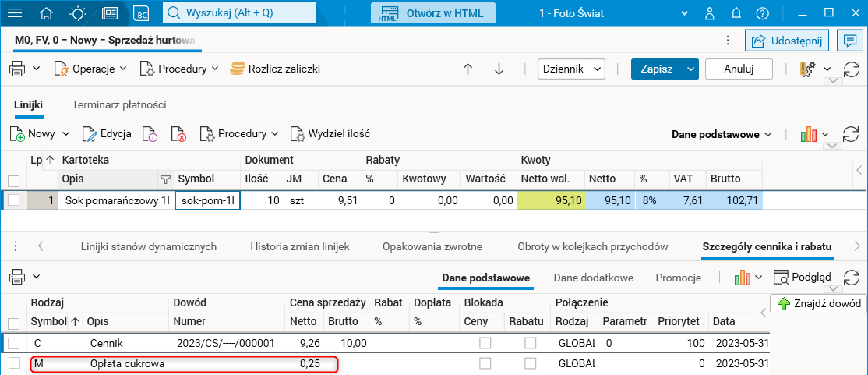Open Obroty w kolejkach przychodów tab

click(593, 246)
